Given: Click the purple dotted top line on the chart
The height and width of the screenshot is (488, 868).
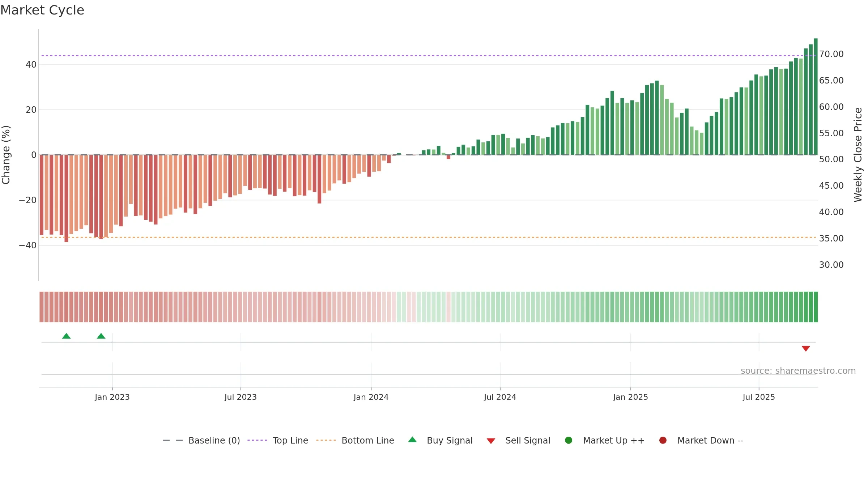Looking at the screenshot, I should (429, 56).
